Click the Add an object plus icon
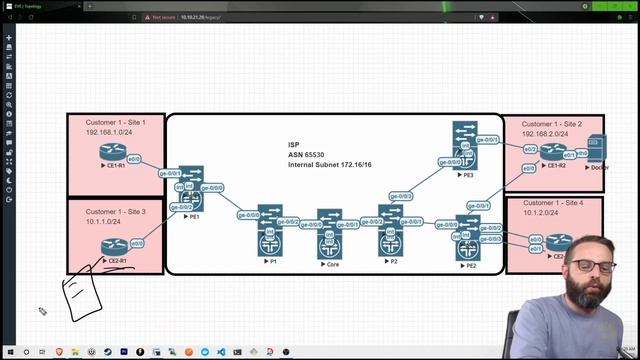 [x=9, y=38]
